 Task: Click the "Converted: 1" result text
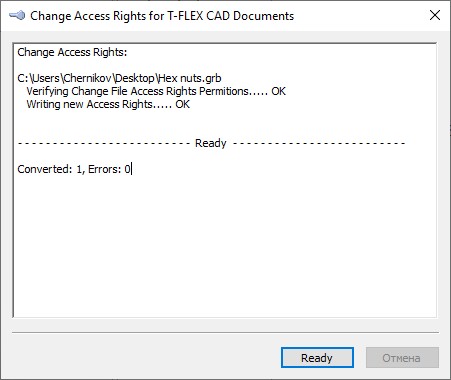pos(50,169)
